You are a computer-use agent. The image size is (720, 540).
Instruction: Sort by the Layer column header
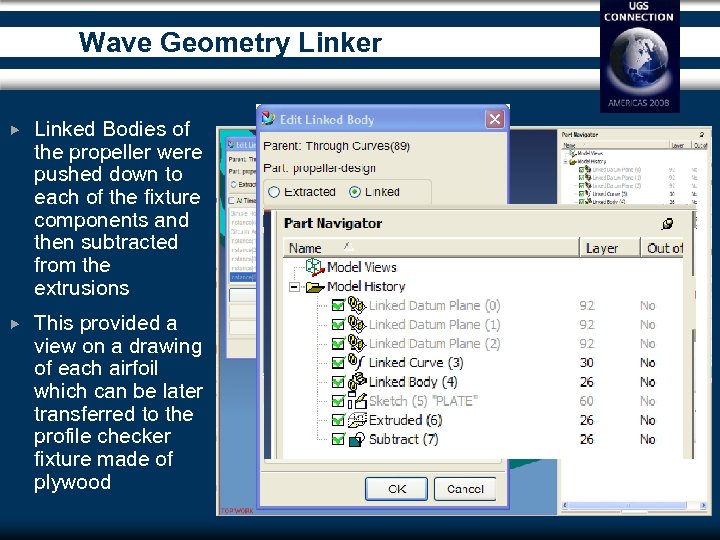(x=610, y=248)
